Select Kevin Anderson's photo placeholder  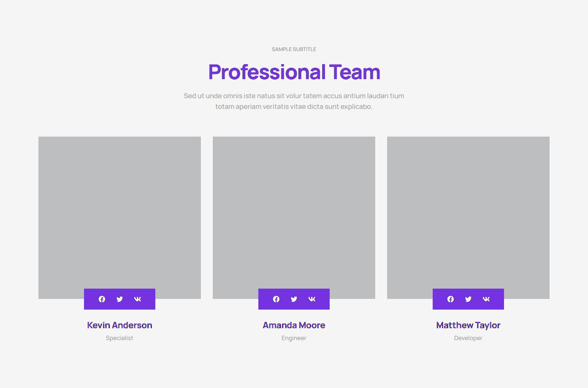(x=120, y=210)
